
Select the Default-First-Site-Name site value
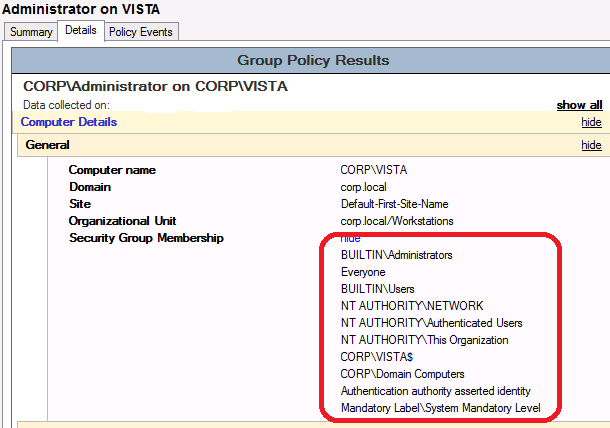coord(392,204)
